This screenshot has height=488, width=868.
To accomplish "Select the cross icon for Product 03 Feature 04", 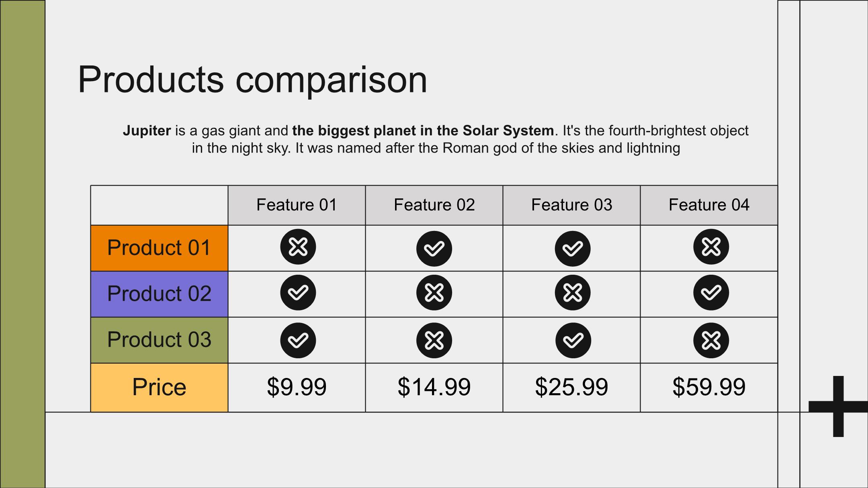I will pos(711,340).
